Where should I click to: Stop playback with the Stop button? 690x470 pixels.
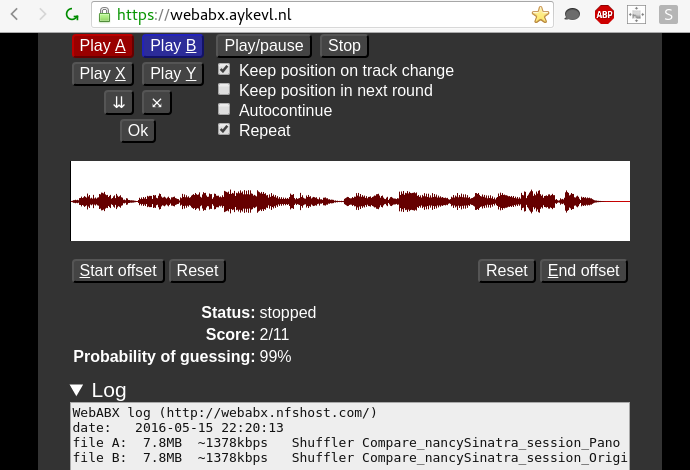pos(344,46)
